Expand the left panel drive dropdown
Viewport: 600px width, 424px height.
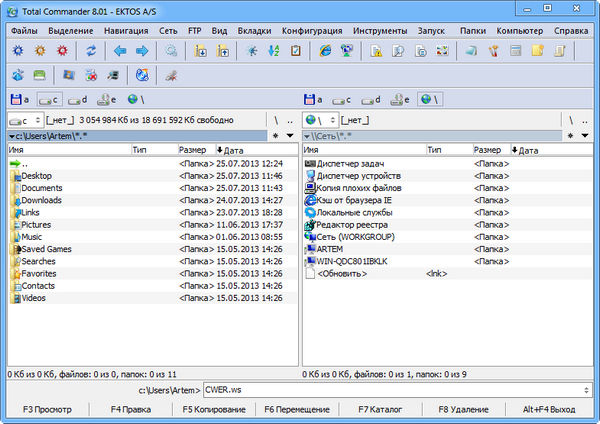[25, 118]
